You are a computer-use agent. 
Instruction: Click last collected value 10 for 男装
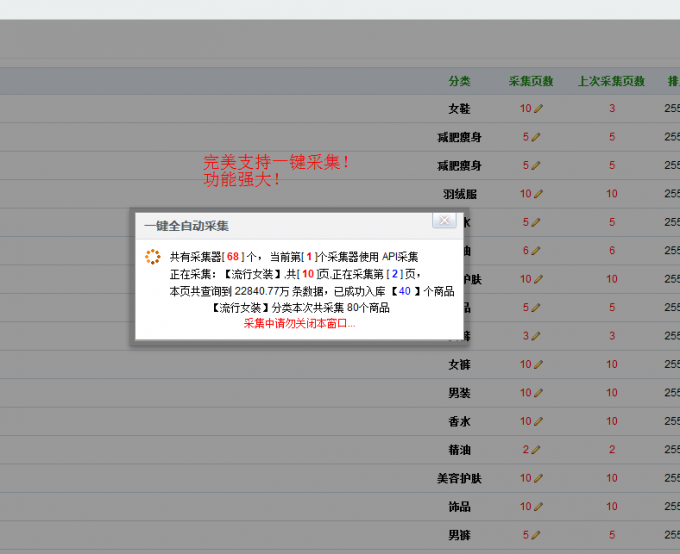click(612, 393)
